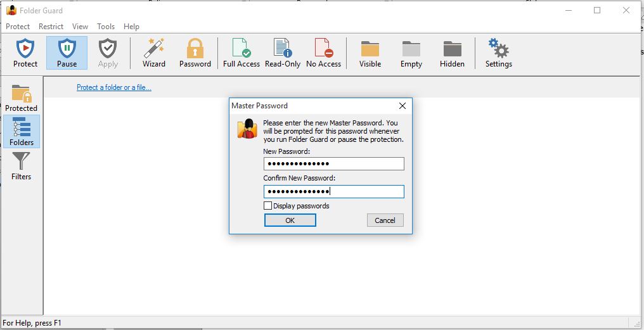Viewport: 644px width, 330px height.
Task: Click Protect a folder or a file link
Action: coord(114,87)
